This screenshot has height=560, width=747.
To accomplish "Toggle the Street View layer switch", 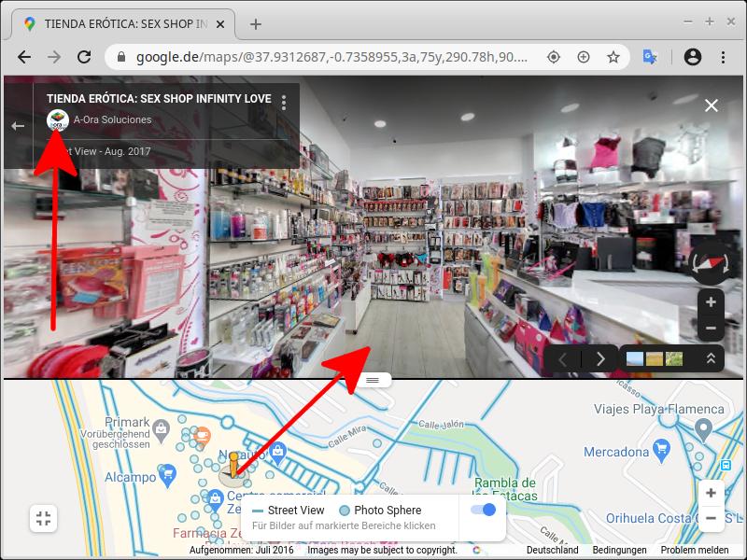I will coord(483,510).
